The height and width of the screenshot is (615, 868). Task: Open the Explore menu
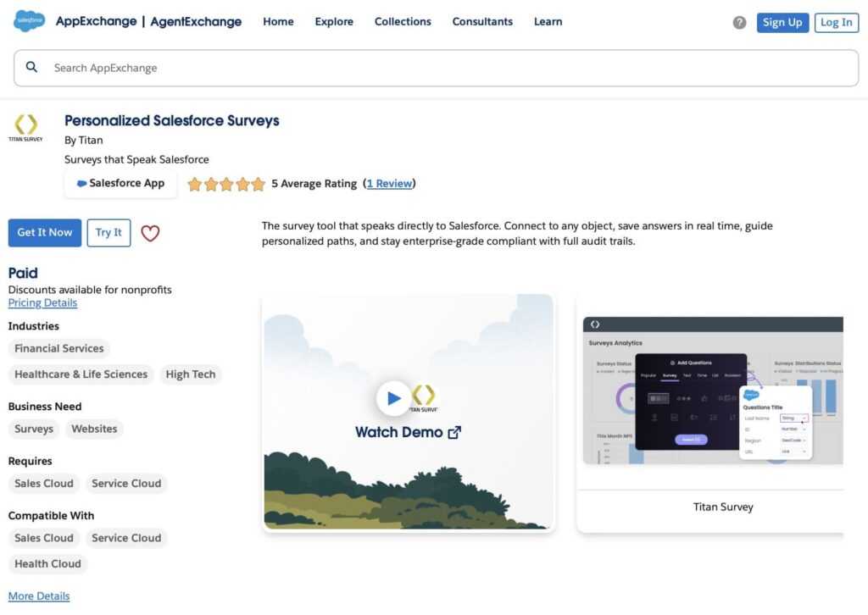pyautogui.click(x=333, y=21)
